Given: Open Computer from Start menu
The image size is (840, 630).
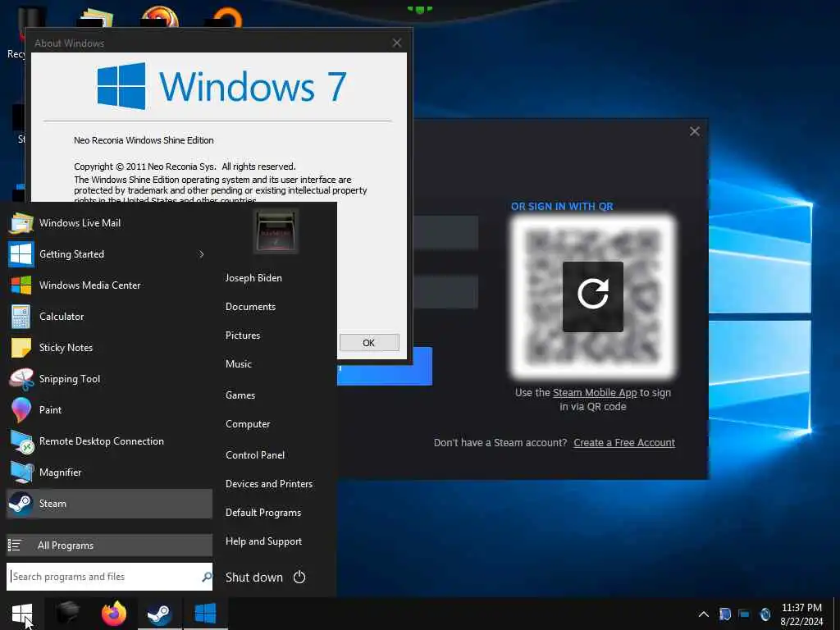Looking at the screenshot, I should (x=248, y=424).
